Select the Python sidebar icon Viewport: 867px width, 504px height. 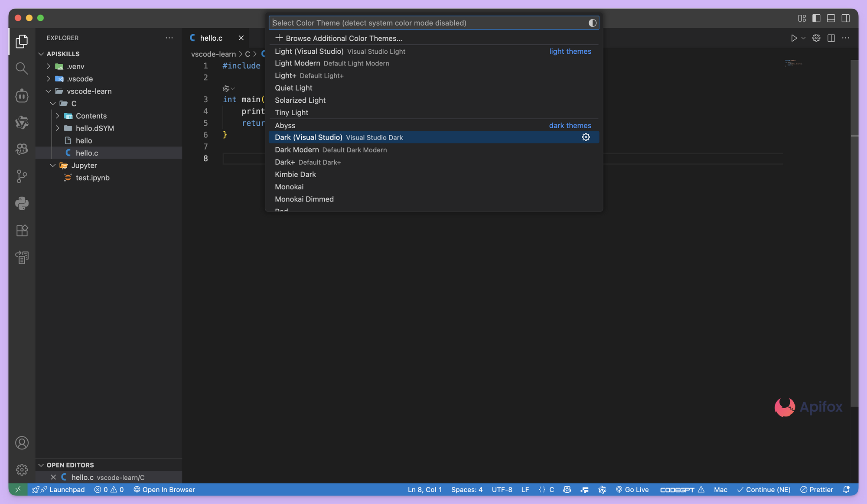21,203
